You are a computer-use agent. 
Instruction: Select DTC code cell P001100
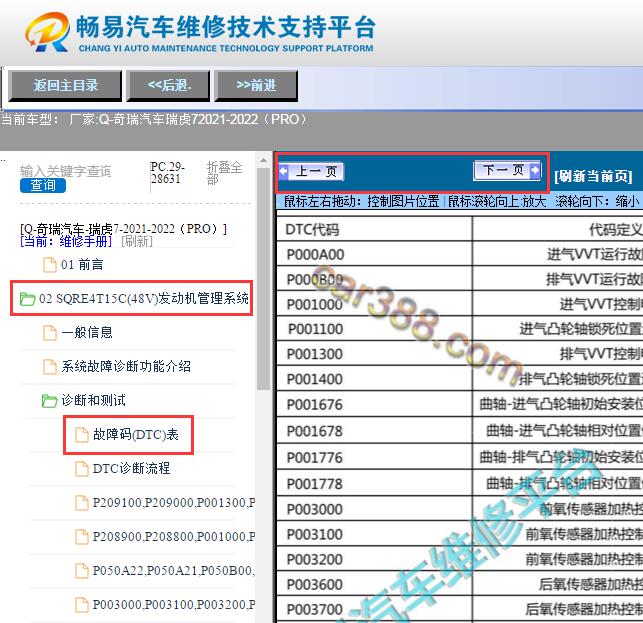point(374,329)
